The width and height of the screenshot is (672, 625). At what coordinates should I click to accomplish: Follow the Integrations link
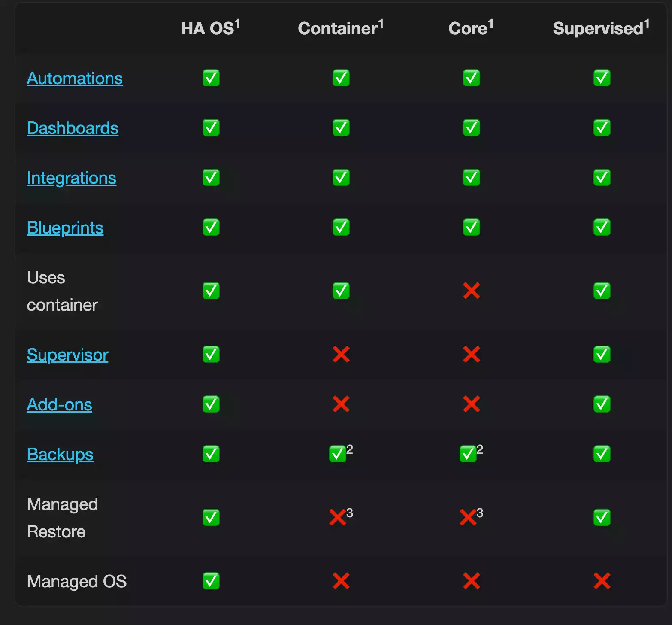71,178
